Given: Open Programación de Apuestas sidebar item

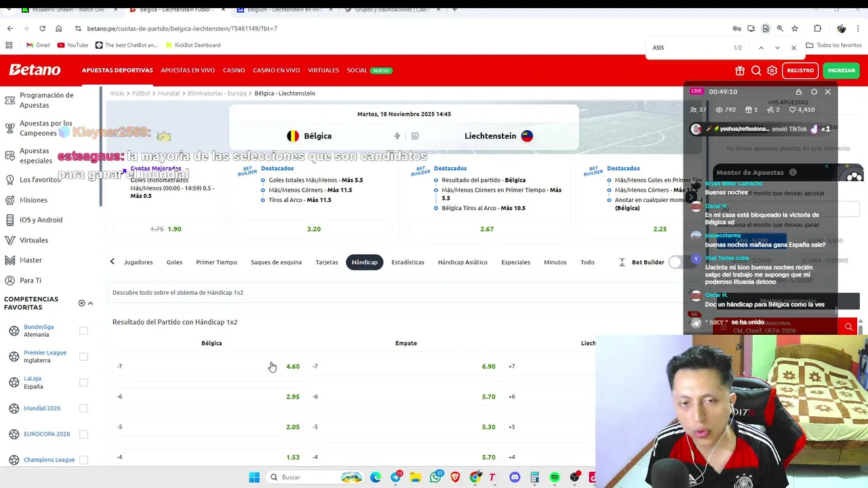Looking at the screenshot, I should pyautogui.click(x=46, y=100).
